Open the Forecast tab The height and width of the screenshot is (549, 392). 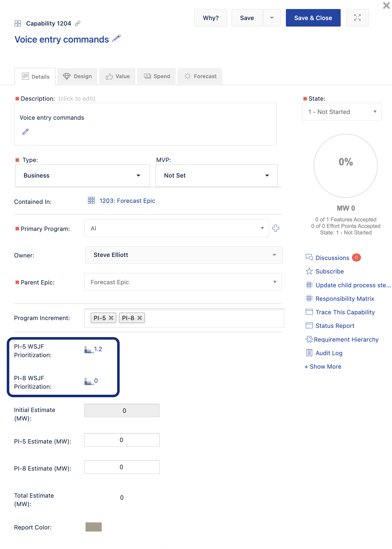200,76
